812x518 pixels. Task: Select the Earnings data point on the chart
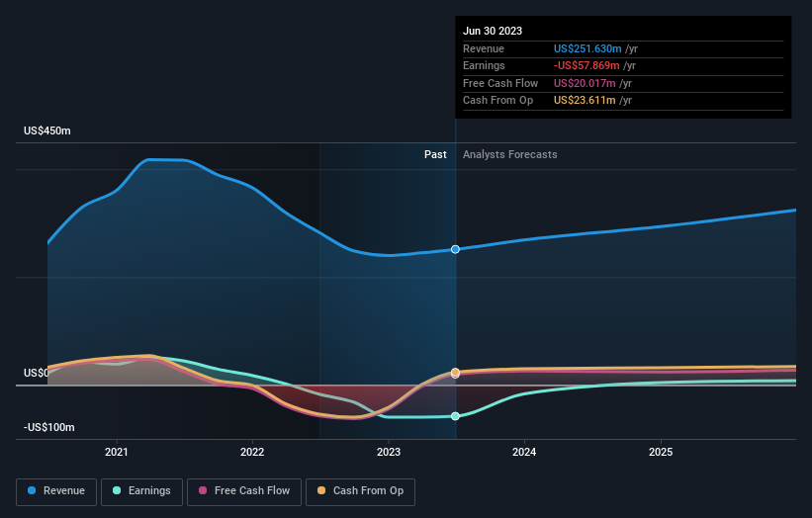coord(455,416)
